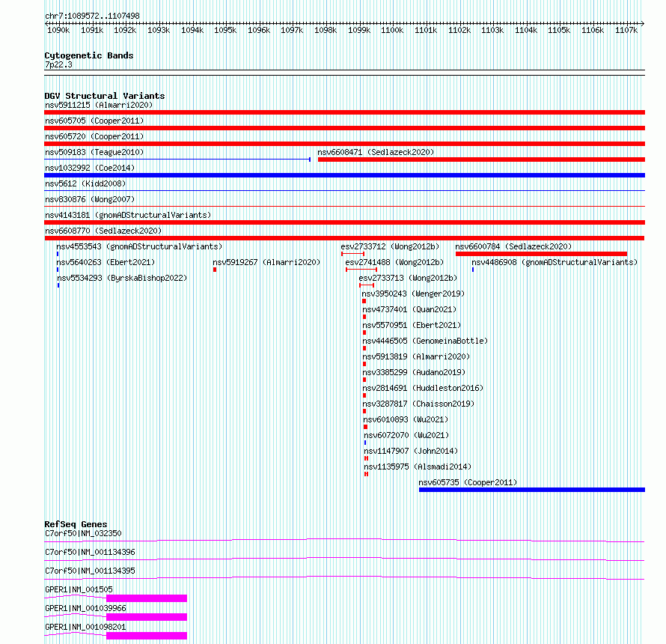Select the esv2733713 red interval glyph
This screenshot has height=644, width=666.
367,285
